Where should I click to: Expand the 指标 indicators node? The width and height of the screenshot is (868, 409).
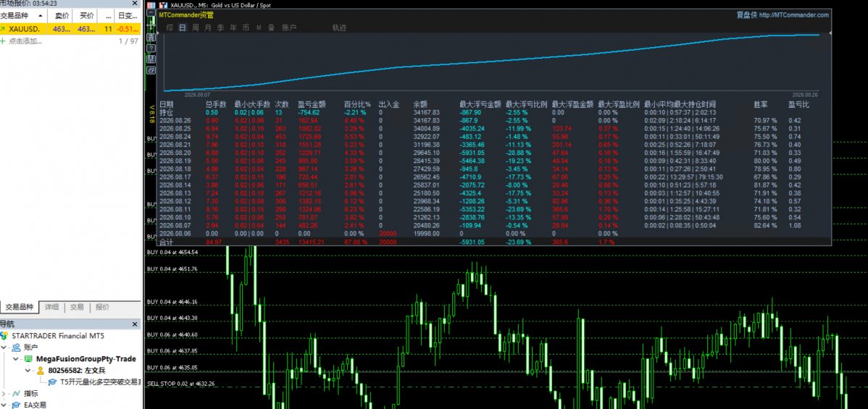coord(4,394)
